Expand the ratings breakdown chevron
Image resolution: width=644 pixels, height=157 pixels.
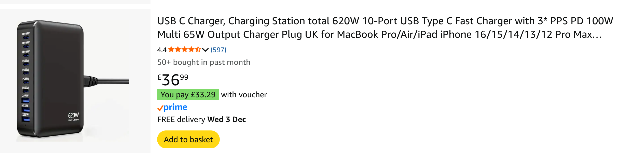205,50
